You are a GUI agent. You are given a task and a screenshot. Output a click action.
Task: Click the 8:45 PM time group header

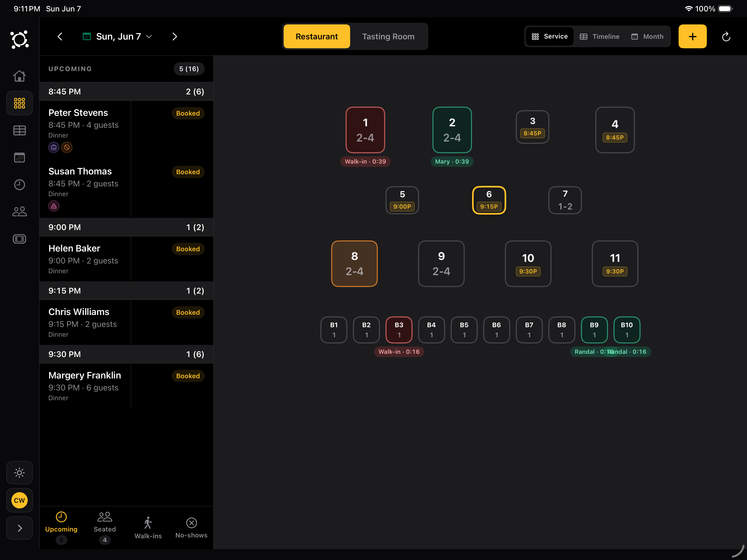[126, 91]
